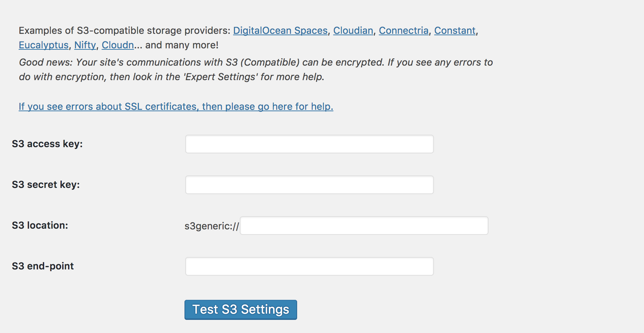The width and height of the screenshot is (644, 333).
Task: Open the Cloudian provider link
Action: click(353, 31)
